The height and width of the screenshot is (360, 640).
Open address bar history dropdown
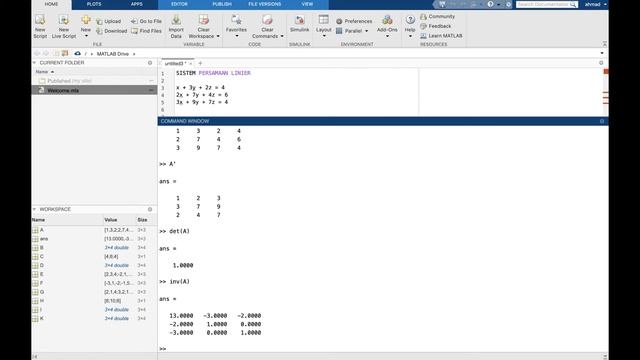tap(602, 53)
